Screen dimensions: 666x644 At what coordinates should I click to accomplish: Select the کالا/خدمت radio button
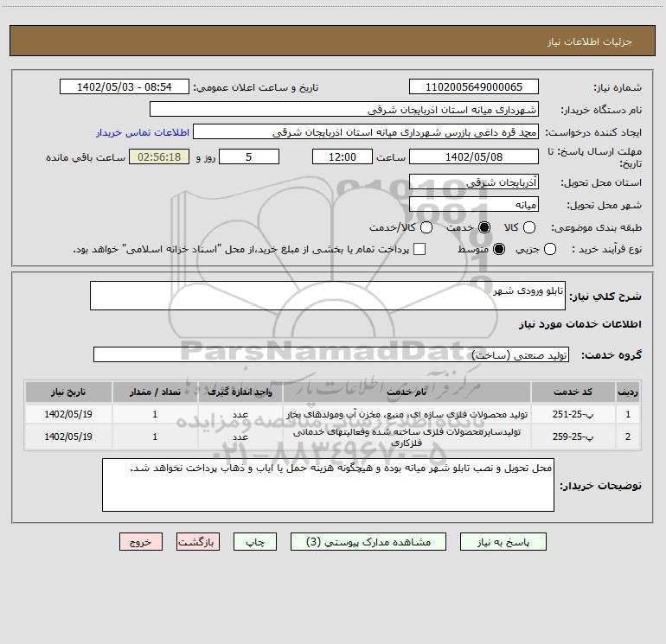click(x=426, y=227)
